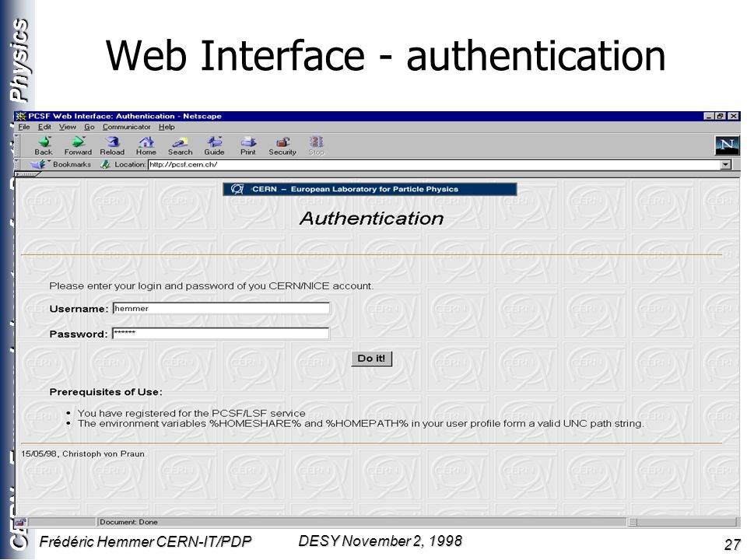Click the Authentication page heading
Image resolution: width=747 pixels, height=560 pixels.
click(x=372, y=219)
